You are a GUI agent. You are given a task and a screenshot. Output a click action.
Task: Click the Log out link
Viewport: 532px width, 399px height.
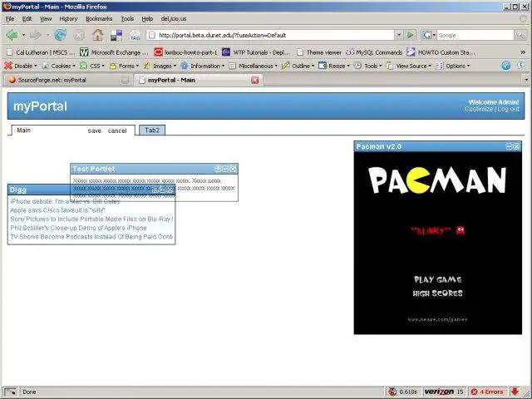(508, 109)
